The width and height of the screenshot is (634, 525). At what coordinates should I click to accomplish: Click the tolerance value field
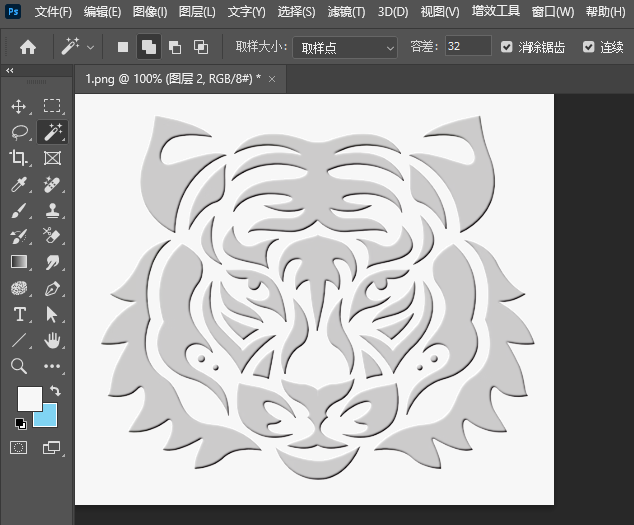tap(468, 46)
